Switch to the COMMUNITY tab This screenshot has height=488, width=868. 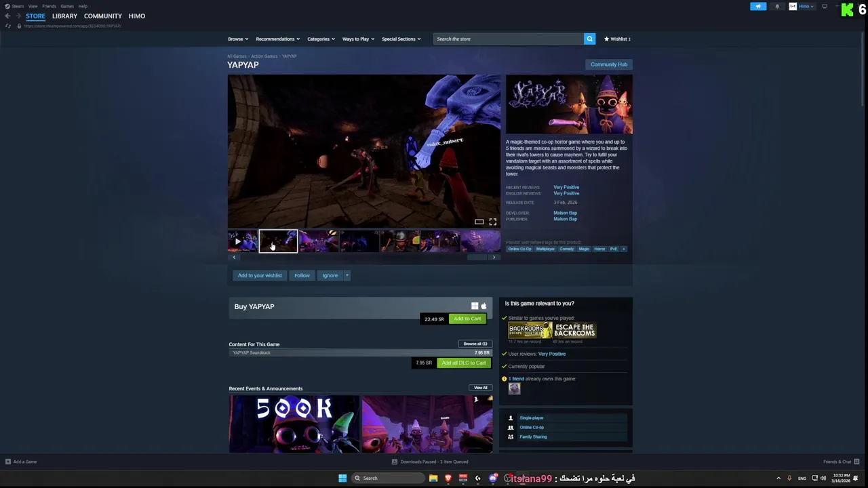tap(103, 16)
